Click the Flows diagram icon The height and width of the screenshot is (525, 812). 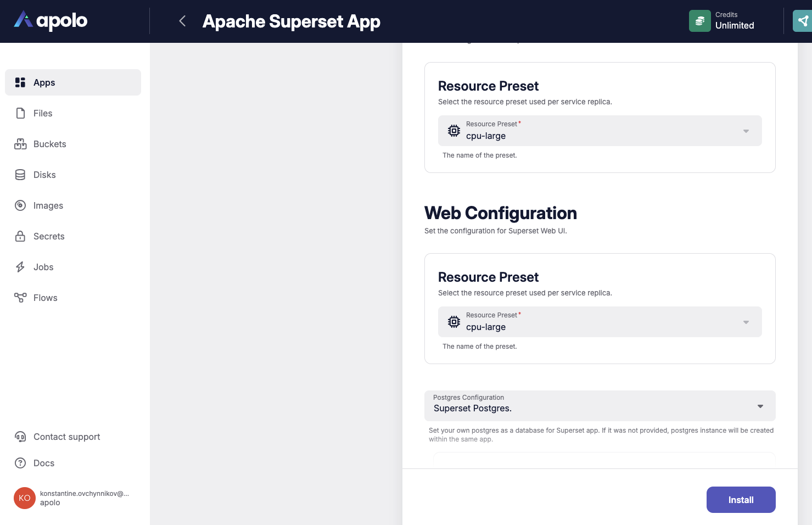click(20, 298)
